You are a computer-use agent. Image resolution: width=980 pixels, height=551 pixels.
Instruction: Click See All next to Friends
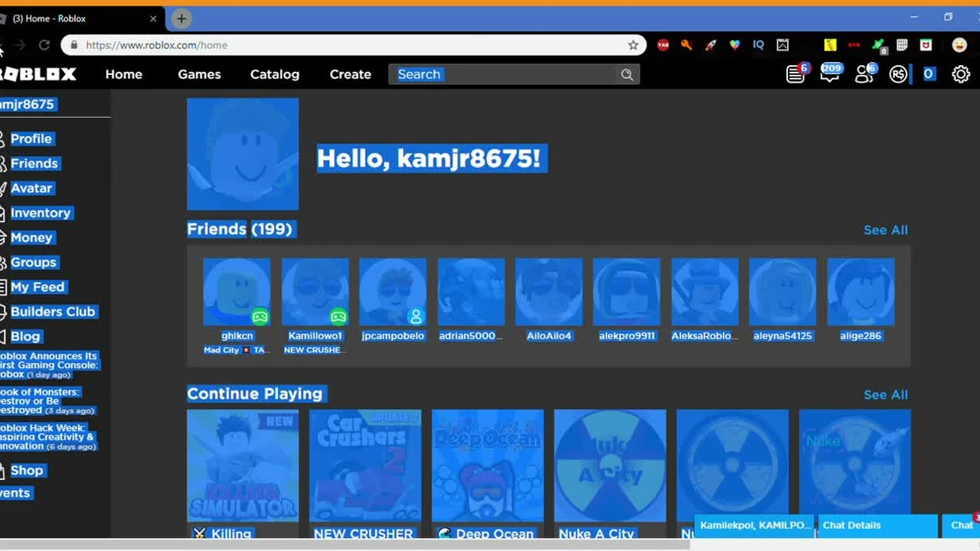coord(886,230)
